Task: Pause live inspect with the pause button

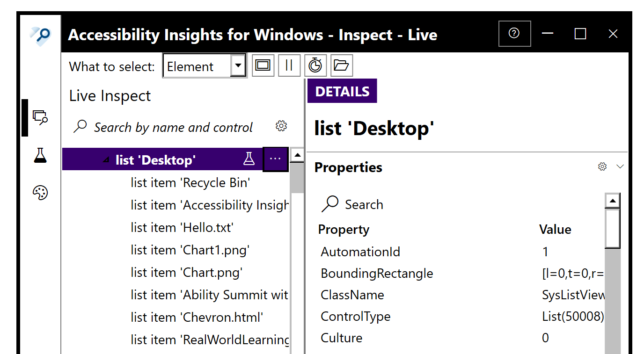Action: pos(289,65)
